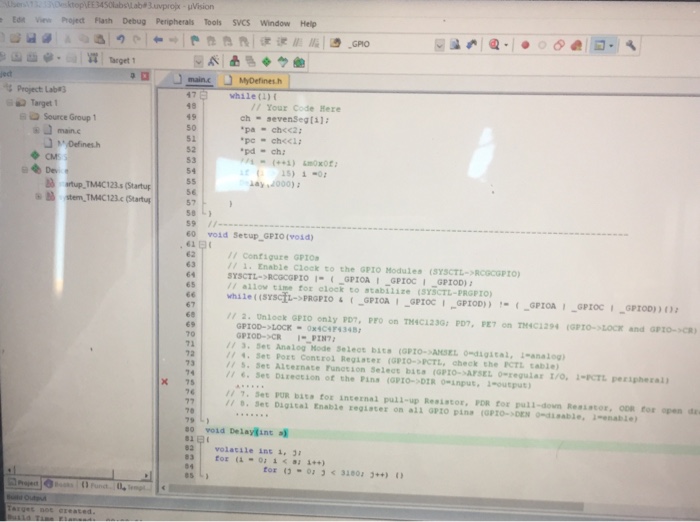Switch to the Templates panel tab

tap(133, 487)
